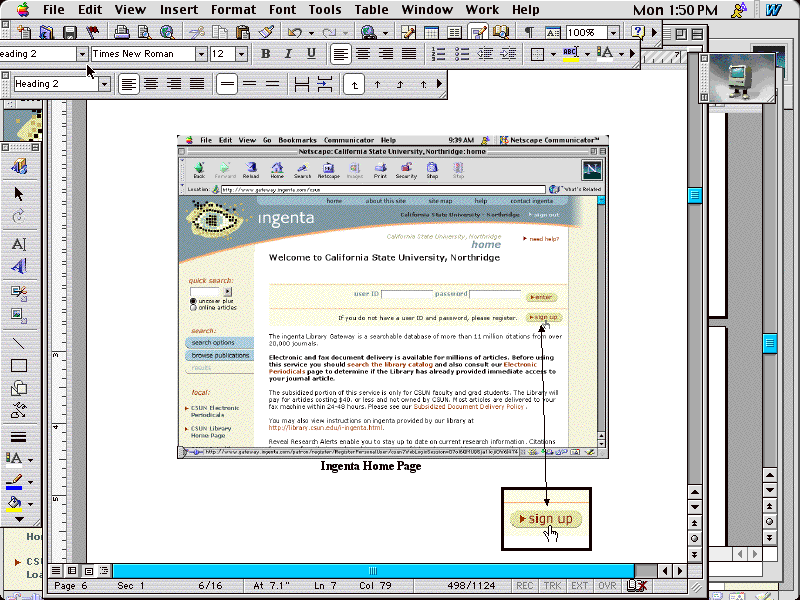Click the Columns icon
This screenshot has height=600, width=800.
[454, 32]
